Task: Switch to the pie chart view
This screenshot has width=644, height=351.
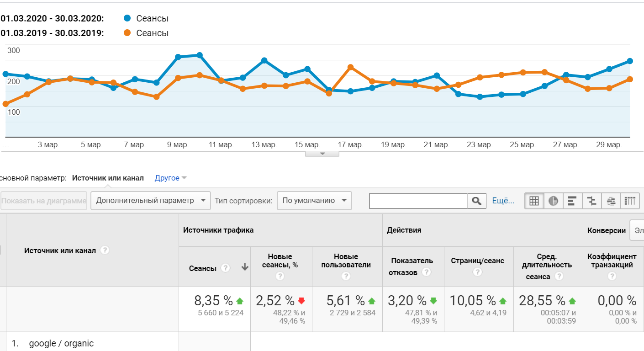Action: [553, 201]
